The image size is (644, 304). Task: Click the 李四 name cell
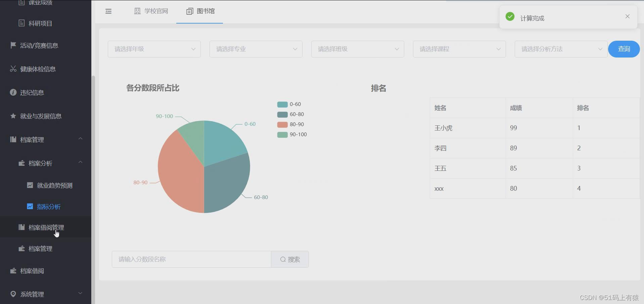(x=468, y=148)
